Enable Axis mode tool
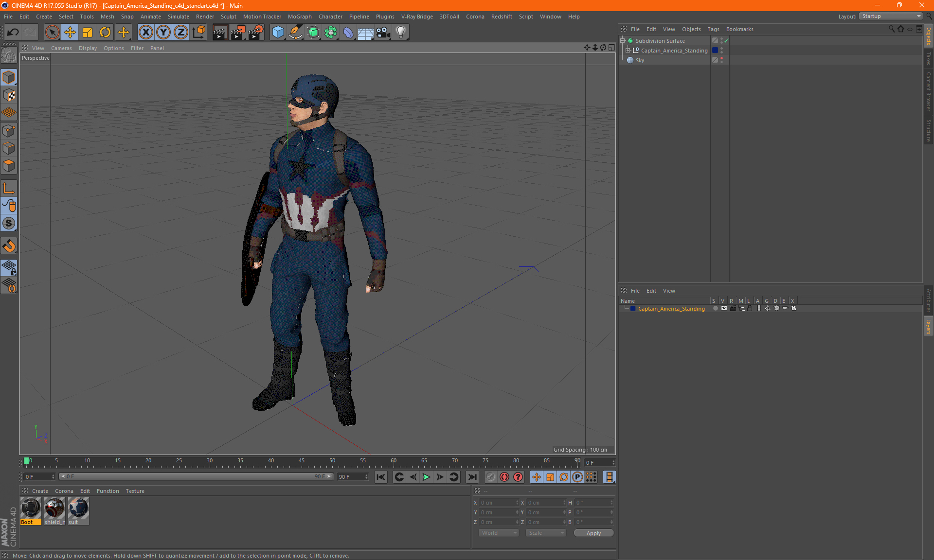 tap(9, 188)
